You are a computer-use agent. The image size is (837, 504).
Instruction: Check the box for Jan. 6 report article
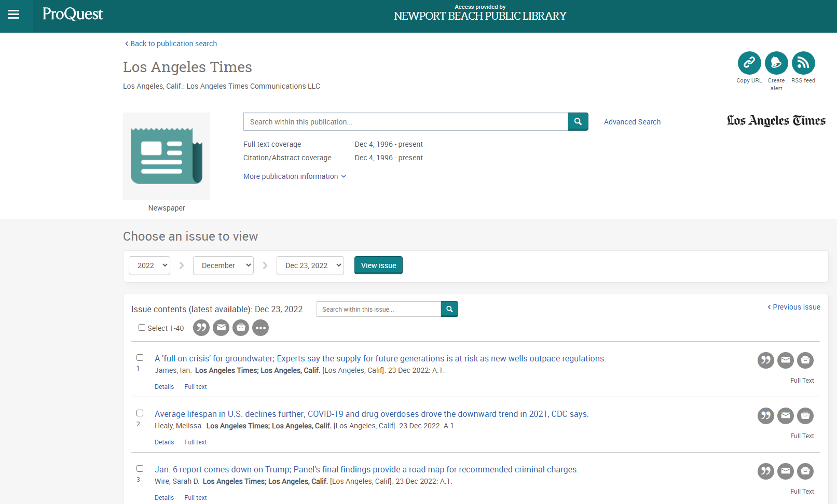(x=140, y=469)
